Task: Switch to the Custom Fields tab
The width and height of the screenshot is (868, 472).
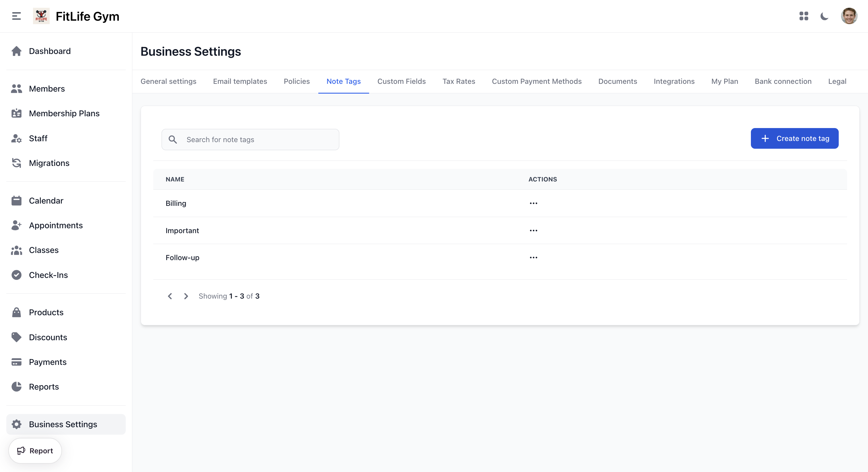Action: 401,81
